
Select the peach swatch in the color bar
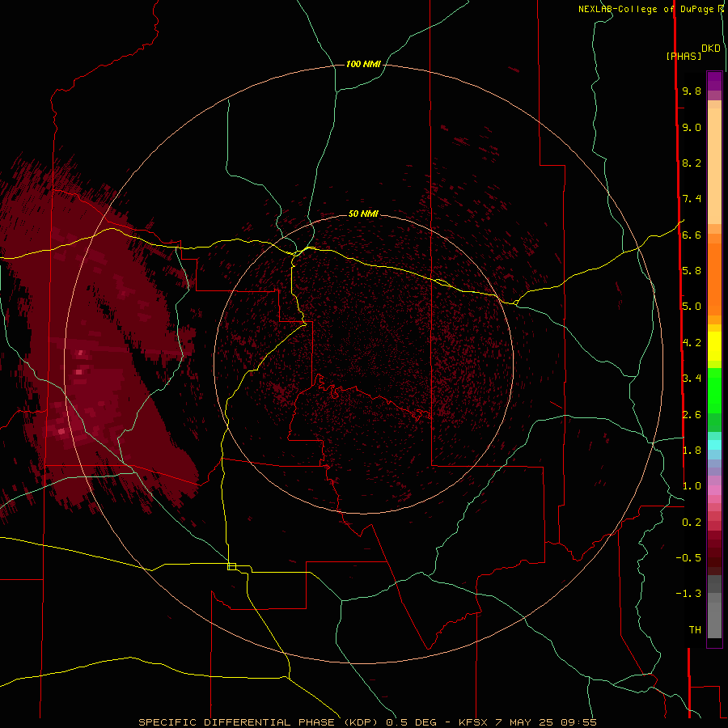pyautogui.click(x=714, y=166)
